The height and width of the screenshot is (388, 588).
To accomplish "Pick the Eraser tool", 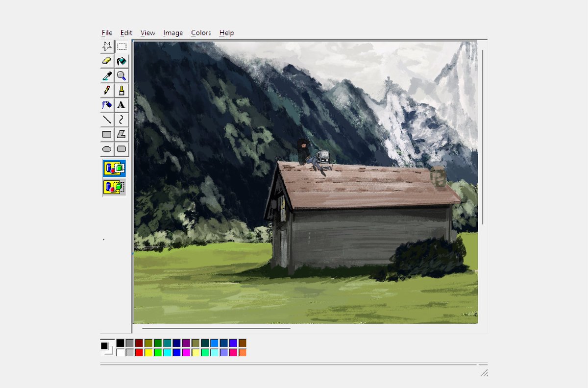I will [107, 61].
